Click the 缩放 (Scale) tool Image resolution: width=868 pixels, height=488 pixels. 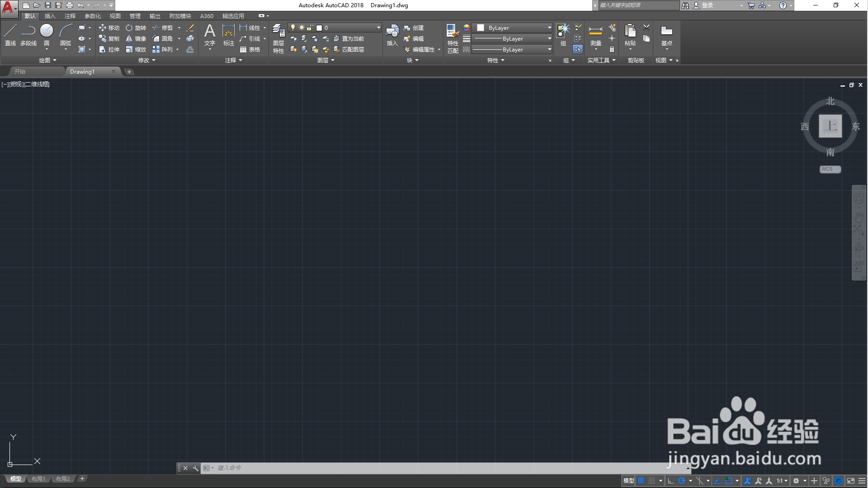pos(136,49)
